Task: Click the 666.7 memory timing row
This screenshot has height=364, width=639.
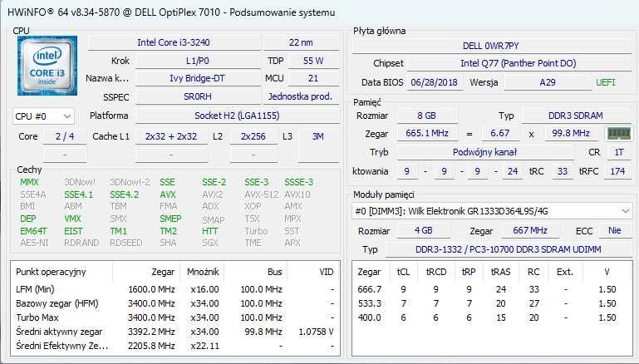Action: click(x=490, y=288)
